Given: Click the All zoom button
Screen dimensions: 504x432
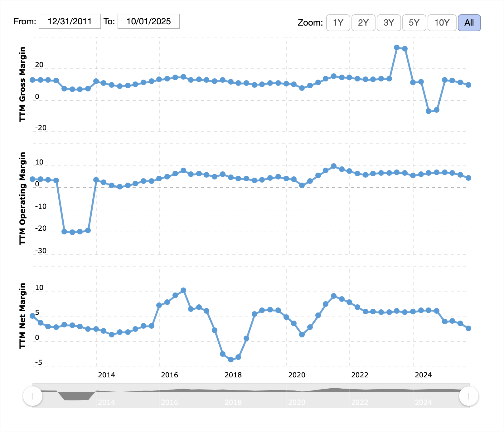Looking at the screenshot, I should coord(469,23).
